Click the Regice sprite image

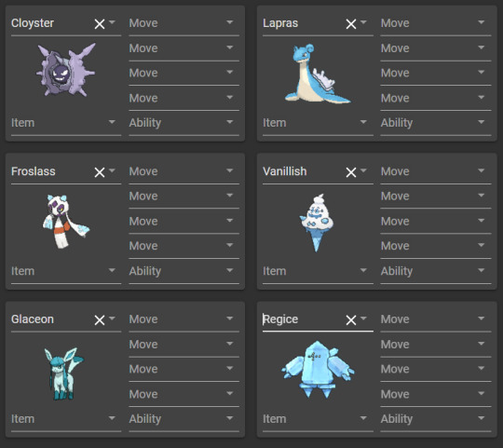[318, 370]
